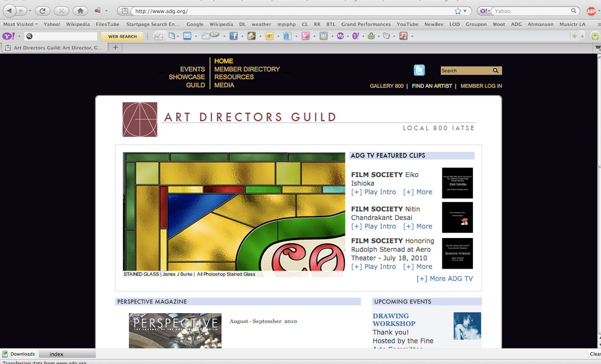Expand the Most Visited bookmarks dropdown
Screen dimensions: 601x364
21,24
